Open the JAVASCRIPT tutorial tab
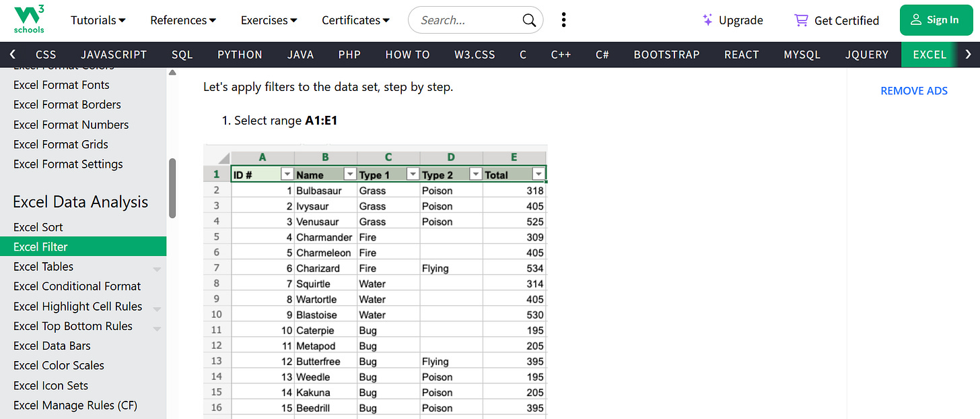 [x=114, y=55]
